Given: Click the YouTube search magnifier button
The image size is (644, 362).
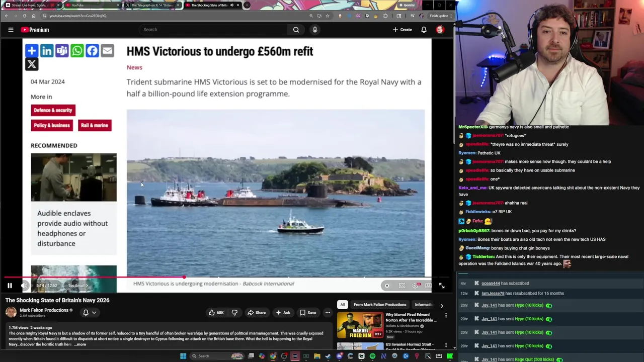Looking at the screenshot, I should (296, 30).
